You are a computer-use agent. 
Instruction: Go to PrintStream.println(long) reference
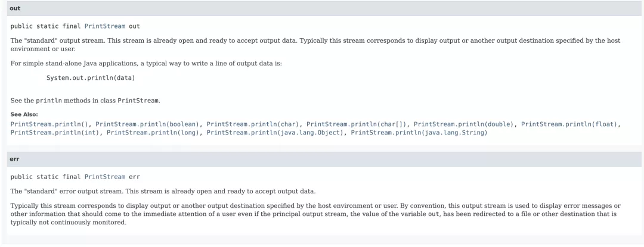153,132
